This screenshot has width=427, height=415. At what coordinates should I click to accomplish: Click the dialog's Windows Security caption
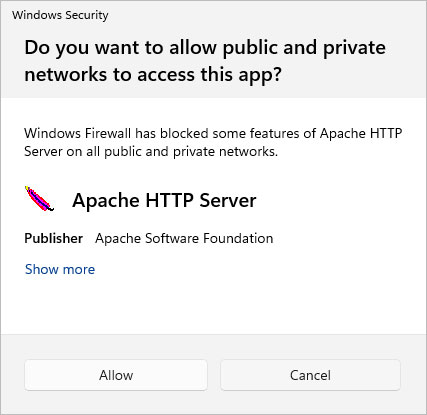pyautogui.click(x=60, y=15)
